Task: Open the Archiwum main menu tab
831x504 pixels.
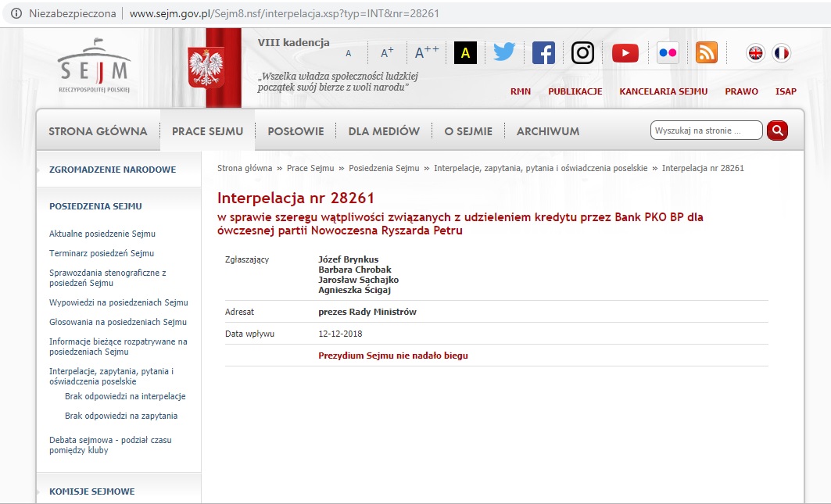Action: point(547,131)
